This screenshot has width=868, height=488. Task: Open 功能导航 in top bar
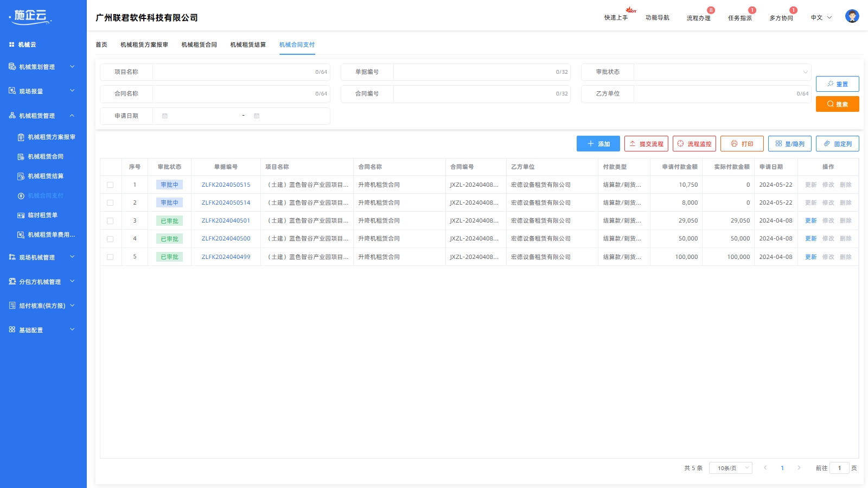[658, 18]
